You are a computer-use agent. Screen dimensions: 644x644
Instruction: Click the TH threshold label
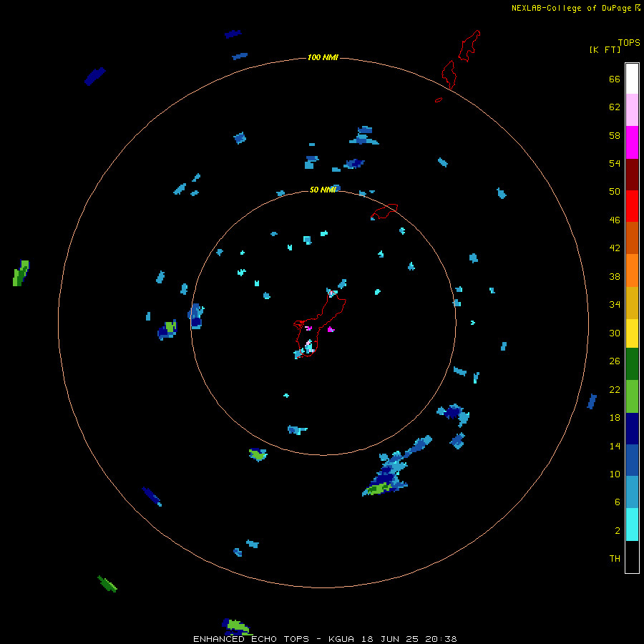tap(615, 558)
